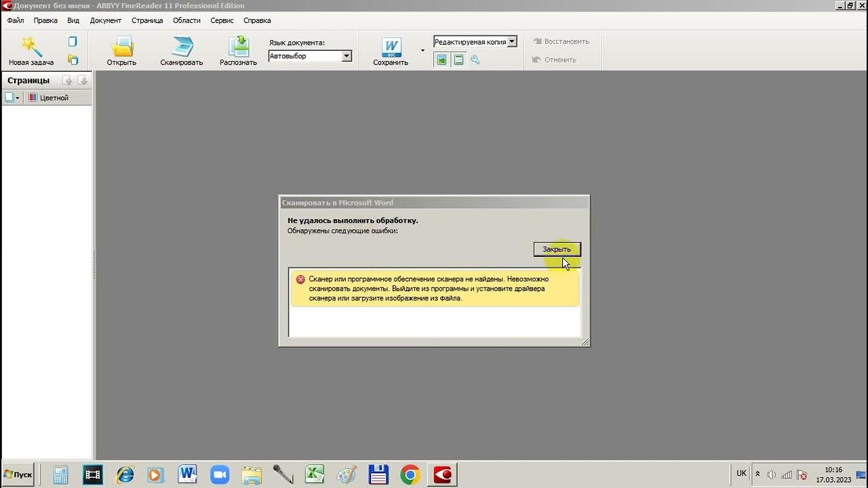Launch Internet Explorer from the taskbar
This screenshot has width=868, height=488.
click(125, 474)
